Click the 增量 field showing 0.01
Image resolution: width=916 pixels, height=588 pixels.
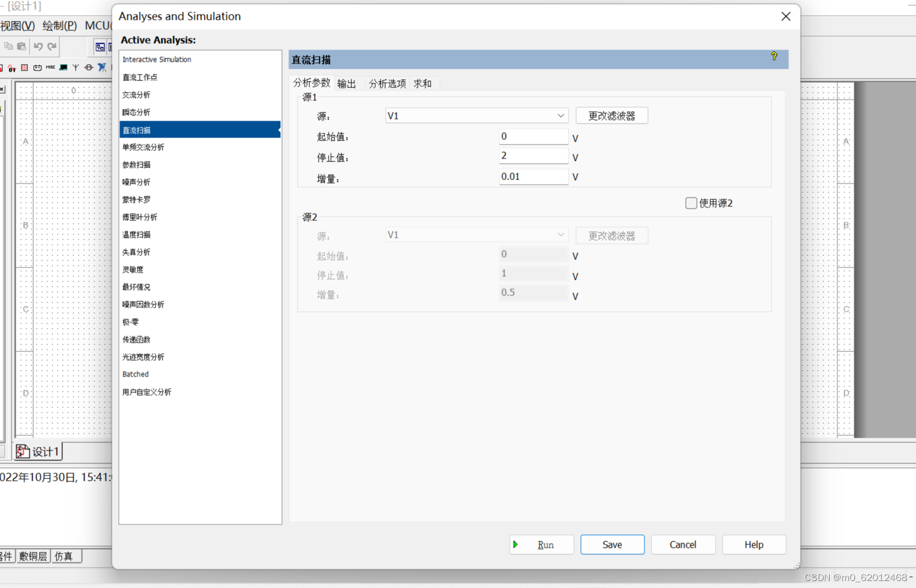(533, 177)
